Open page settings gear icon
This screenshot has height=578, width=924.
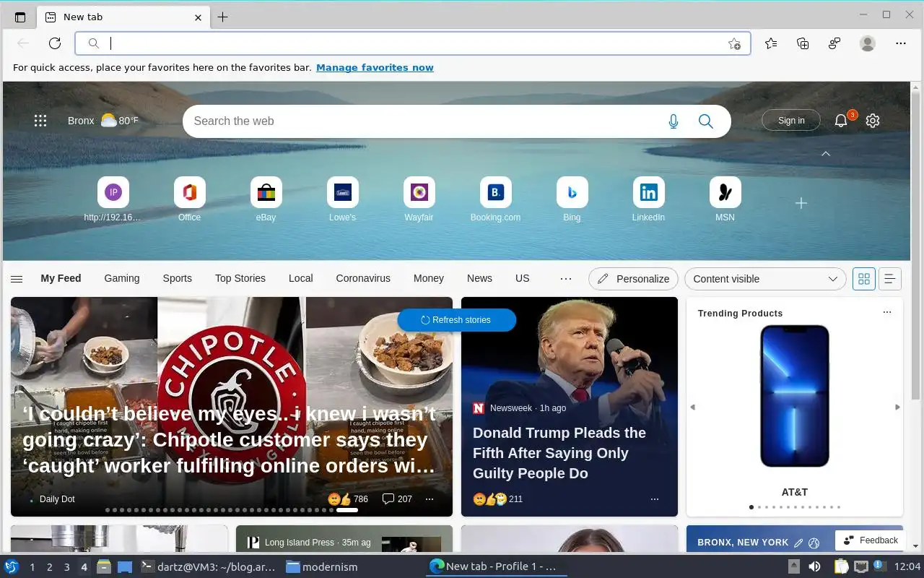coord(873,121)
